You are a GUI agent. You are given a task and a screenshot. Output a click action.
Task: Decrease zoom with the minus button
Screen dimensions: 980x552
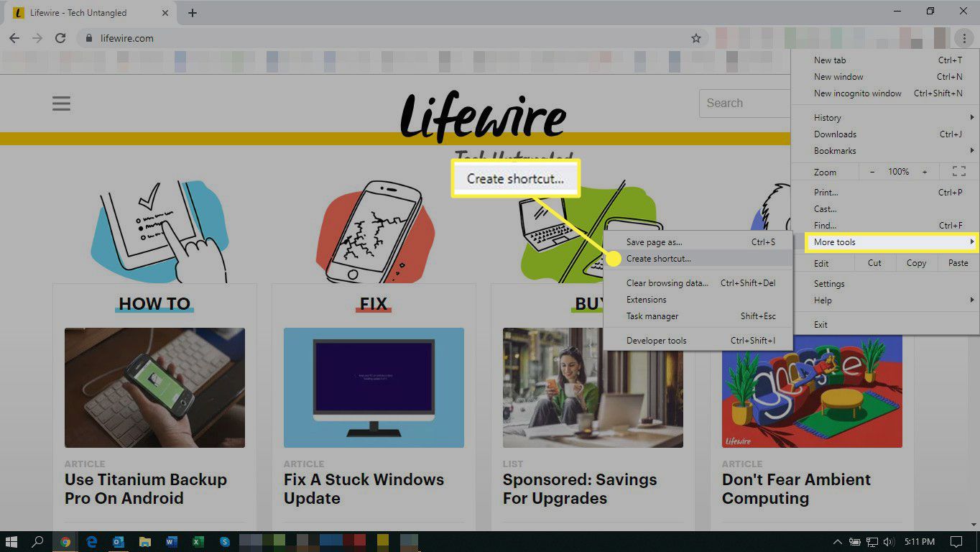point(872,172)
